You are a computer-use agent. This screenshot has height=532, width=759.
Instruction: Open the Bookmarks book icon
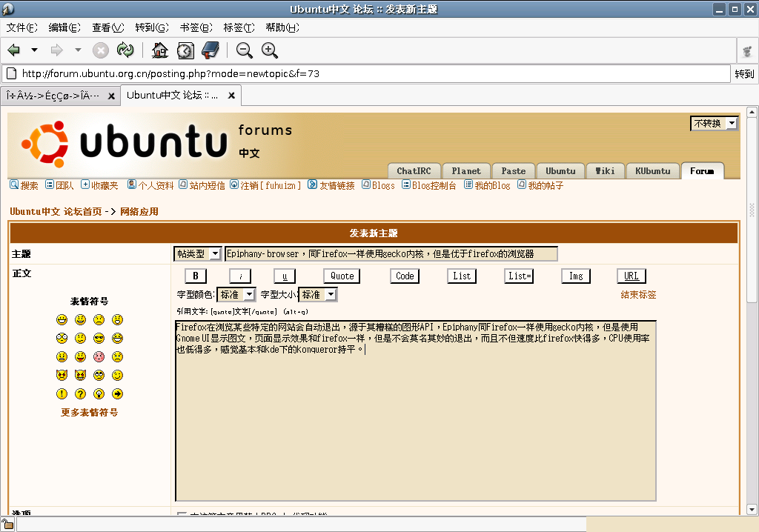(x=211, y=50)
